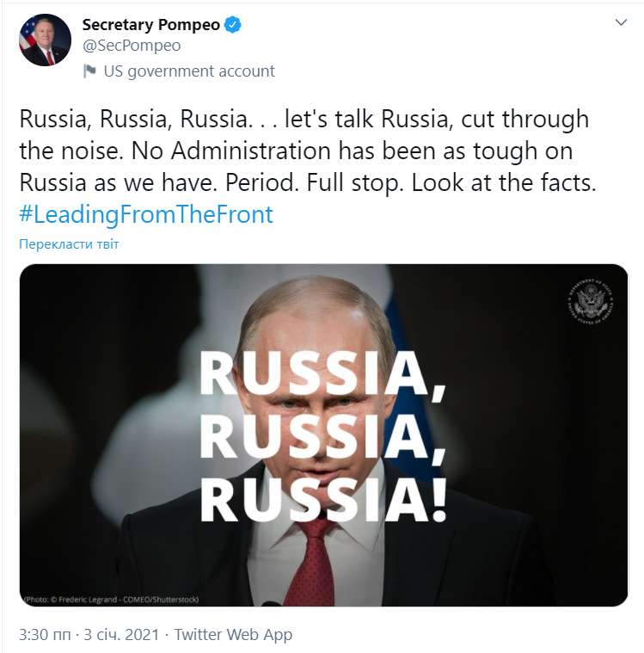
Task: Click the blue verified badge
Action: [233, 25]
